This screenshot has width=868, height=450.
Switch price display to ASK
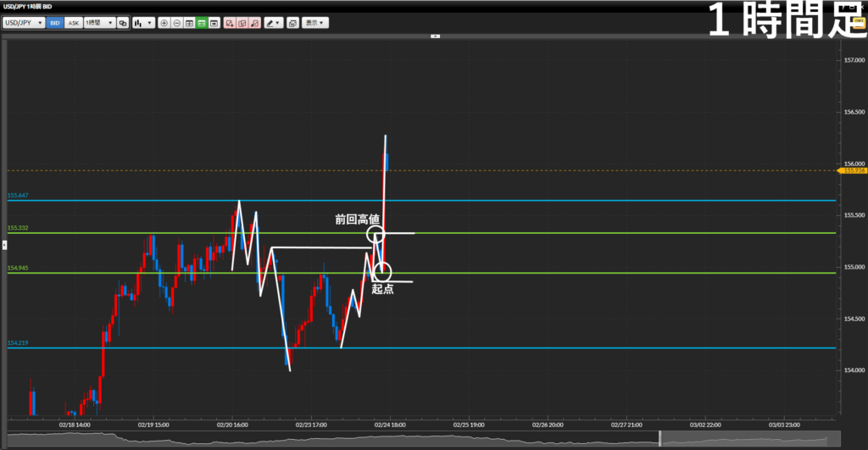(x=73, y=23)
